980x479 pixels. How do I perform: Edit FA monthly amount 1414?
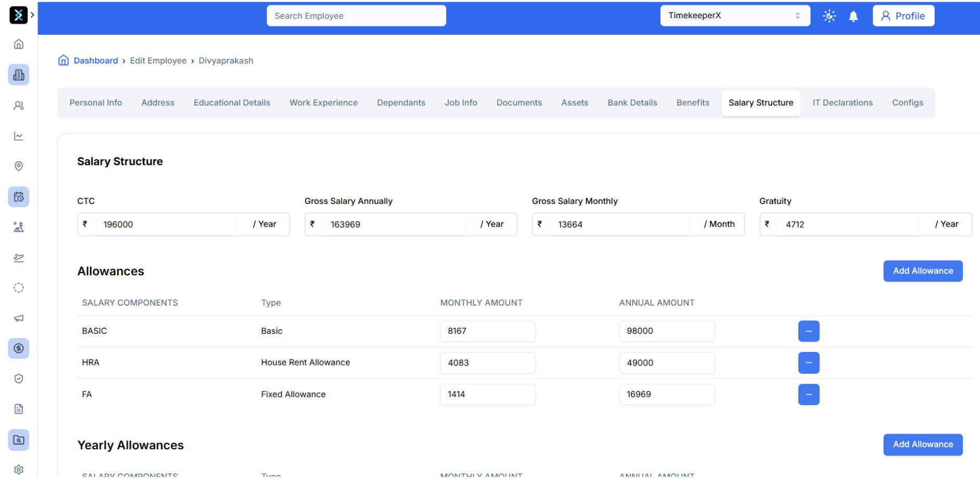point(487,394)
